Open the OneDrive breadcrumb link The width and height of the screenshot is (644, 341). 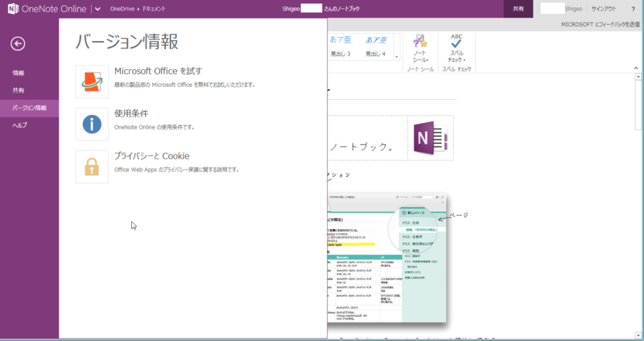click(x=122, y=9)
